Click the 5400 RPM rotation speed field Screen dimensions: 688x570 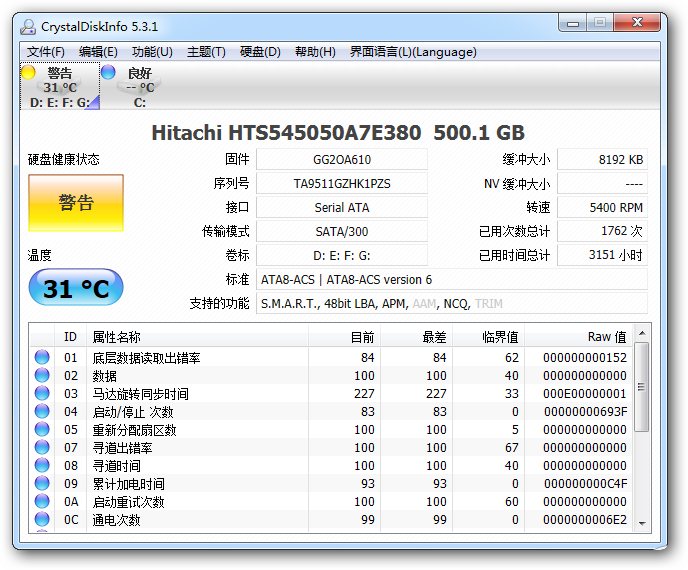(602, 207)
